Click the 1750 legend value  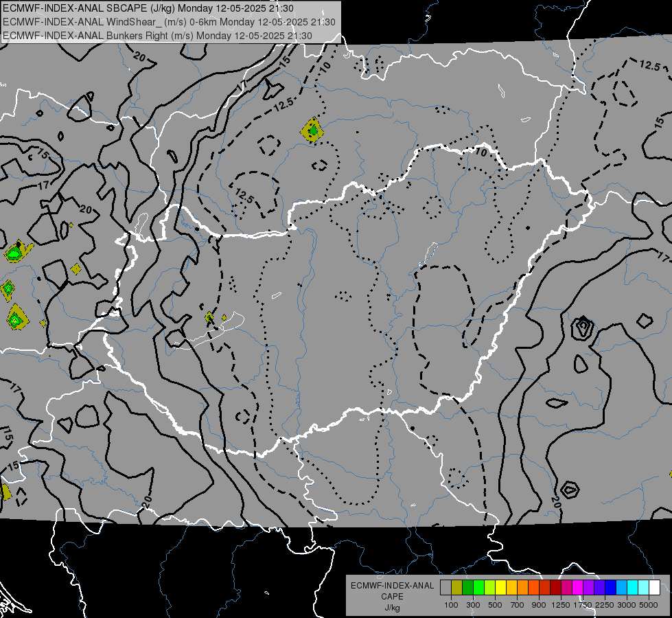tap(583, 605)
